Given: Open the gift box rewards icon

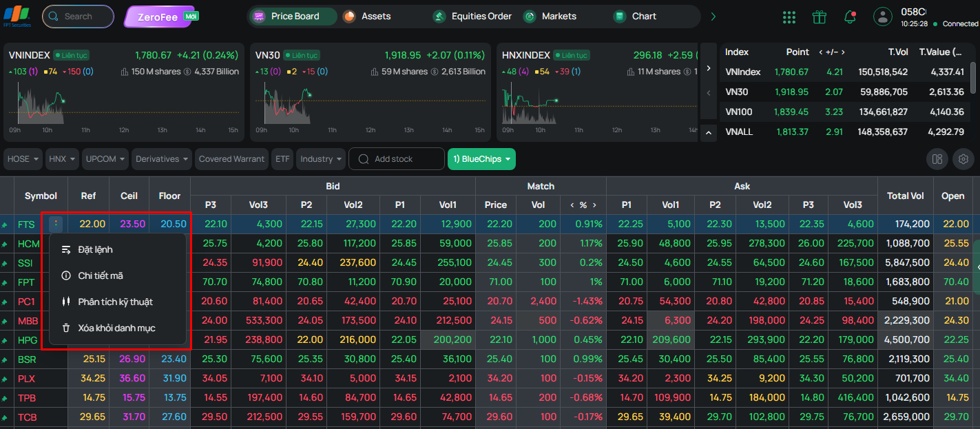Looking at the screenshot, I should point(819,17).
